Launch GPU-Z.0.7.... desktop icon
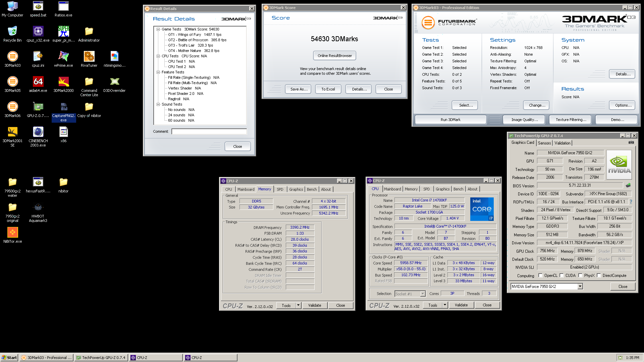Screen dimensions: 644x362 pyautogui.click(x=38, y=110)
